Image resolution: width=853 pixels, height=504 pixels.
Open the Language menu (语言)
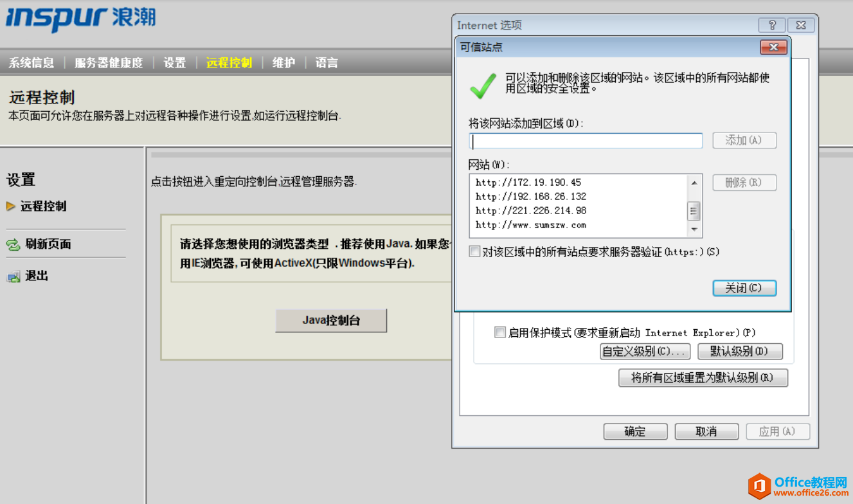pyautogui.click(x=327, y=63)
